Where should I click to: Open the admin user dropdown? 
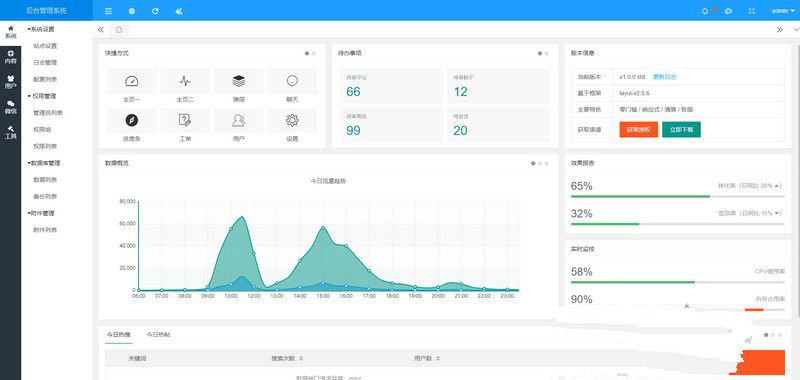783,11
